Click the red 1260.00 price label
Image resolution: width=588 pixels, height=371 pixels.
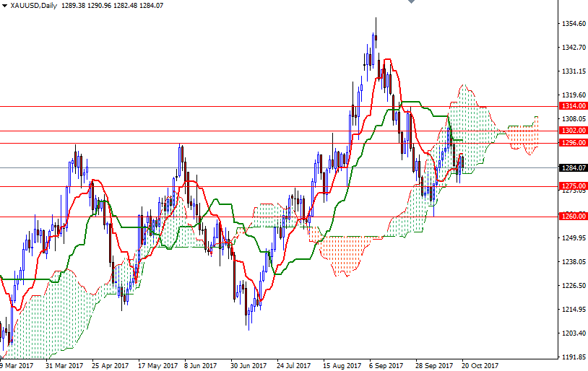pyautogui.click(x=573, y=216)
